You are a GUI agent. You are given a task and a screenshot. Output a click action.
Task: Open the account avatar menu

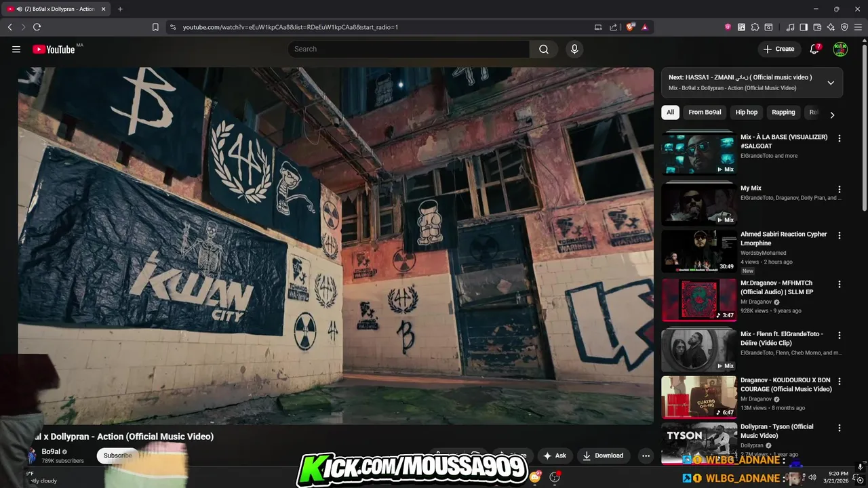(840, 49)
